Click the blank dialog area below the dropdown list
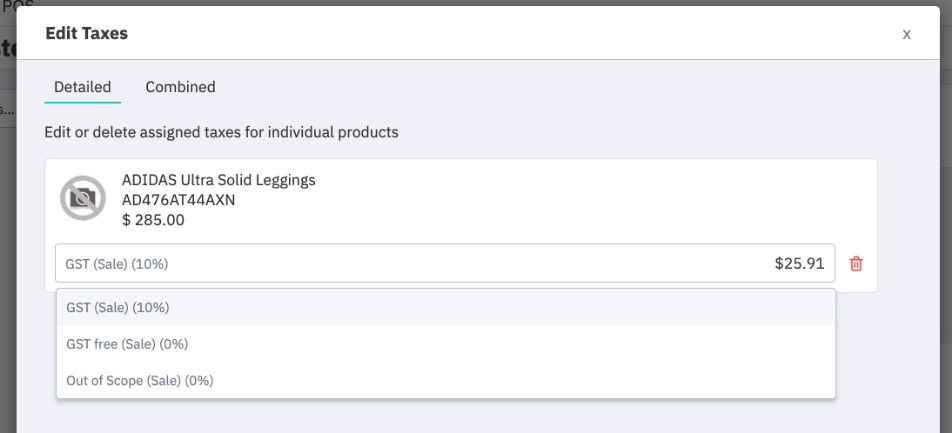 click(x=474, y=416)
